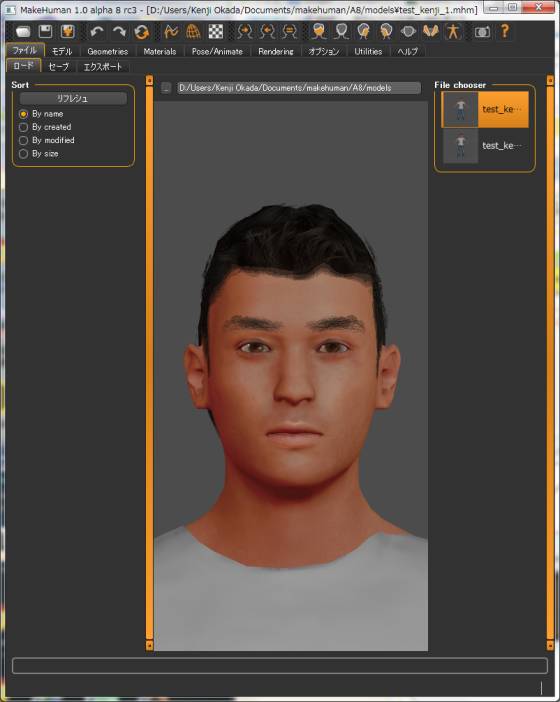Reset the model with circular arrows icon

[141, 31]
